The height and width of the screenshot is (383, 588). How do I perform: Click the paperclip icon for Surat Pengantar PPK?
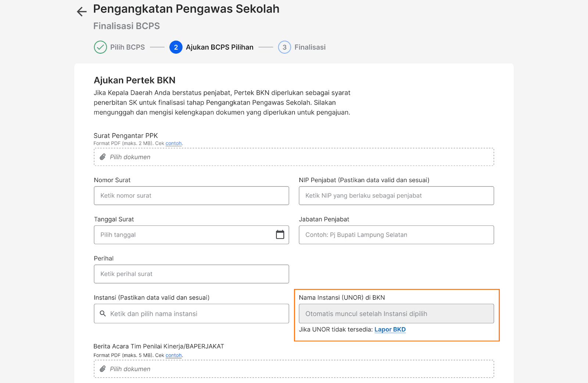pos(103,157)
